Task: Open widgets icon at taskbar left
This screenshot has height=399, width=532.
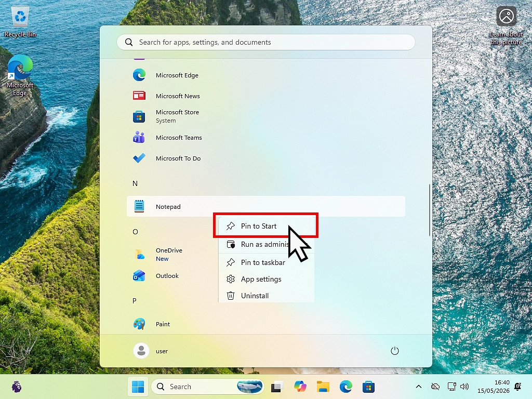Action: [16, 387]
